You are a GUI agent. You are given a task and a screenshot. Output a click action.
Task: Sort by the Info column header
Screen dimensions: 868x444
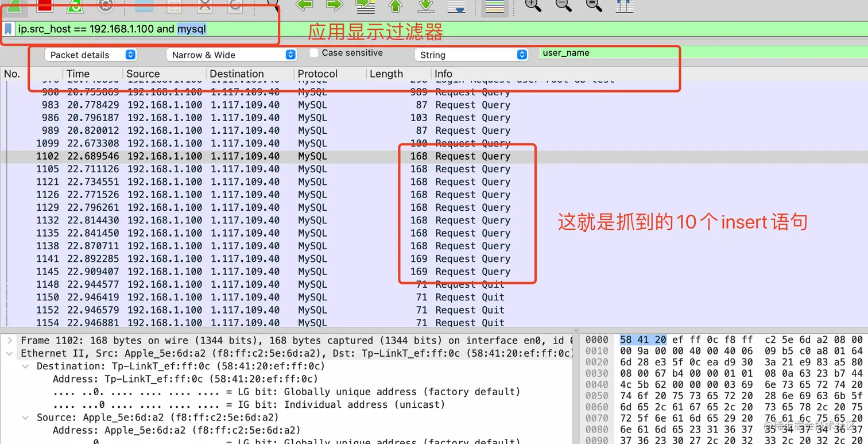[x=649, y=74]
